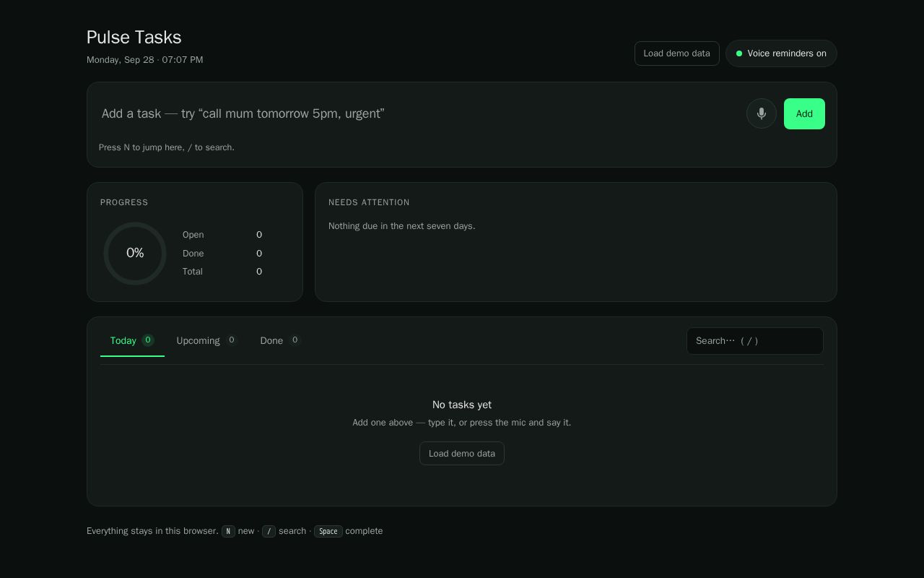The image size is (924, 578).
Task: Open the Upcoming tab
Action: [206, 340]
